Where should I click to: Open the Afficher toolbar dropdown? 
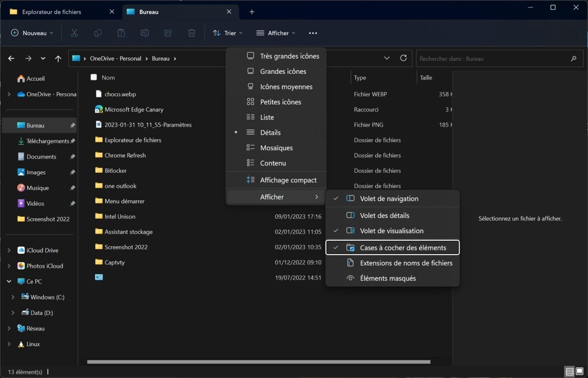click(276, 33)
